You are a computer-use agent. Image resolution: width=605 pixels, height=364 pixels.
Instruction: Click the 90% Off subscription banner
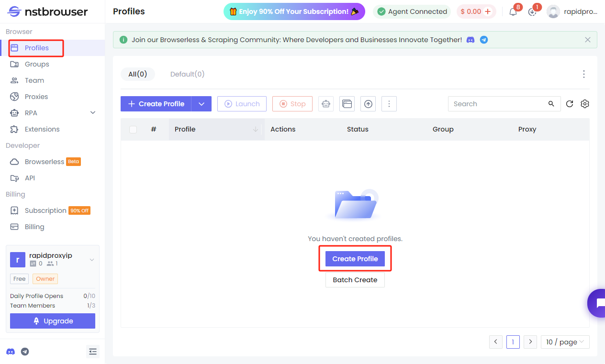click(294, 11)
